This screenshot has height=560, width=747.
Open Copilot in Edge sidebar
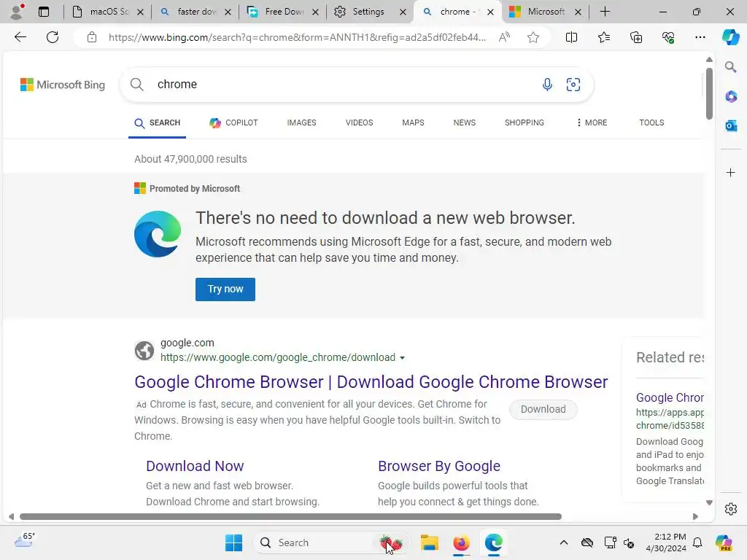tap(730, 37)
